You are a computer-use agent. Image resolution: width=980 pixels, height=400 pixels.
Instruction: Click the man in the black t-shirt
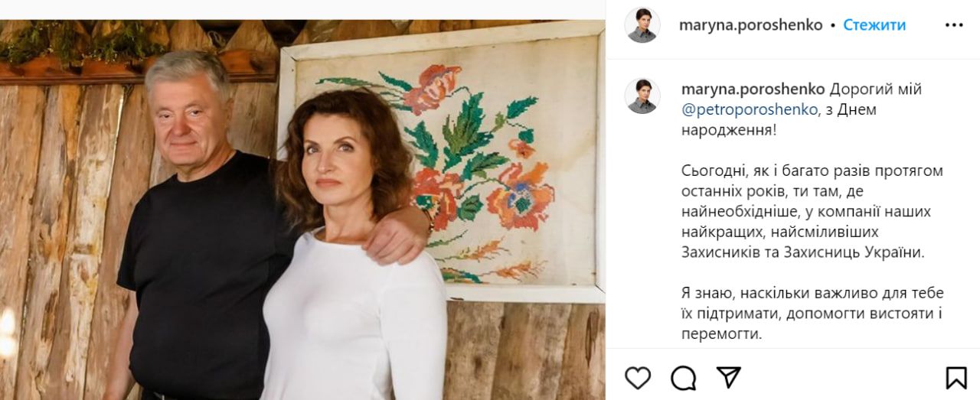tap(199, 252)
